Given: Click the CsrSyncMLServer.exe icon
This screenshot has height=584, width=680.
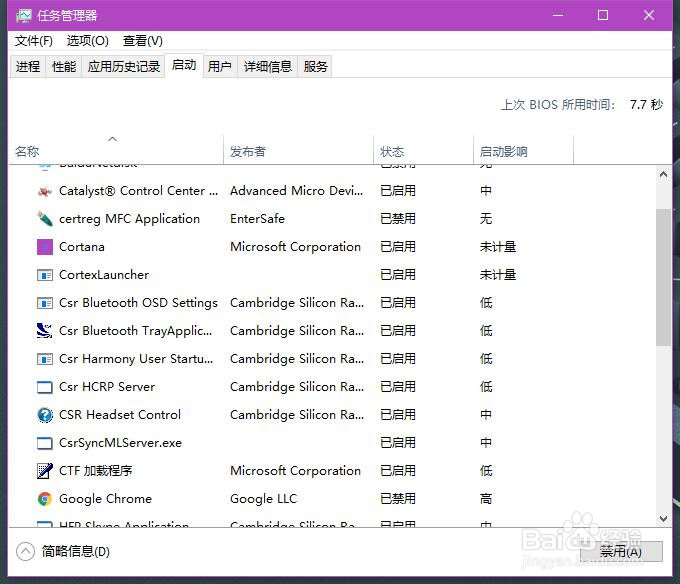Looking at the screenshot, I should (45, 443).
